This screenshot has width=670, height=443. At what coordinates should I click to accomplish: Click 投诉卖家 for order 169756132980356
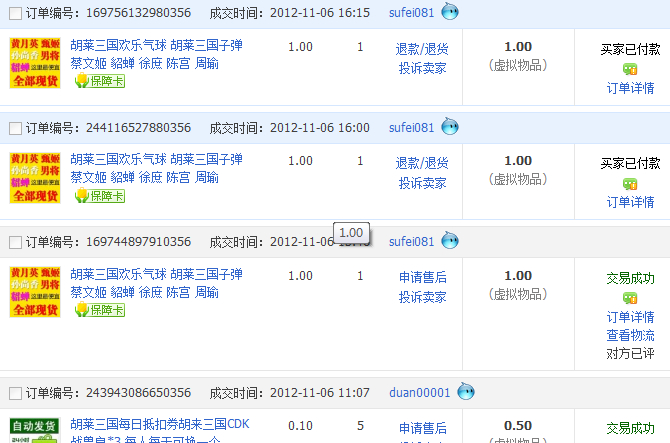point(422,68)
